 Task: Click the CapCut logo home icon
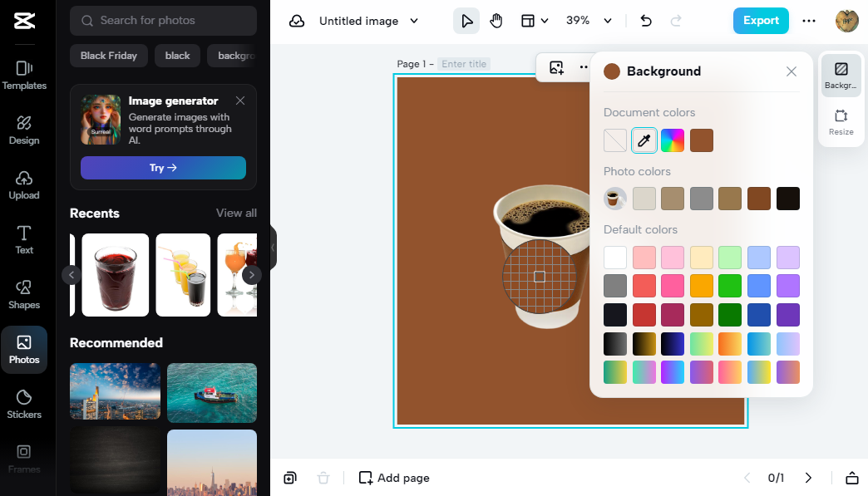[24, 21]
